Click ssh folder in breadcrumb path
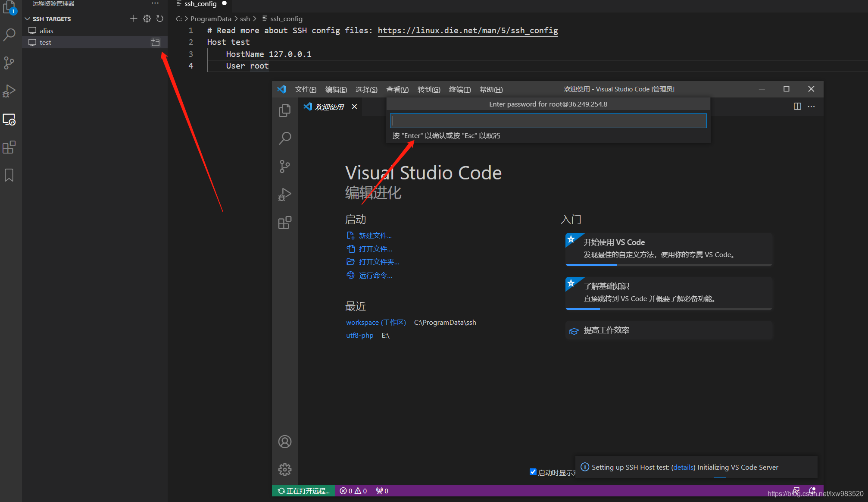 click(x=245, y=19)
